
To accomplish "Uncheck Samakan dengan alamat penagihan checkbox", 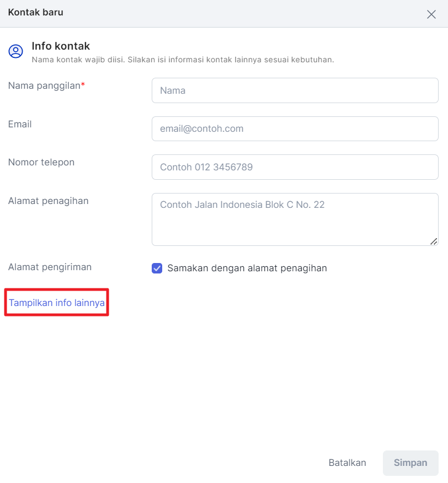I will pos(157,268).
